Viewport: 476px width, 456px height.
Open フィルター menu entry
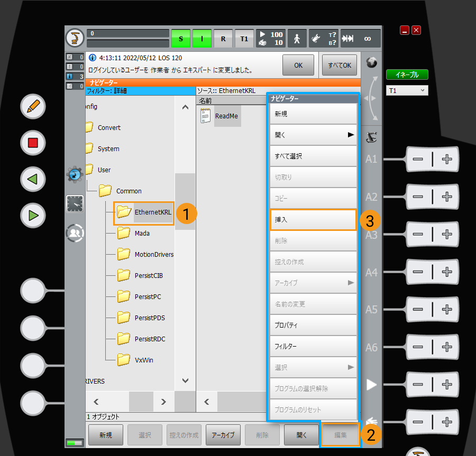tap(313, 346)
